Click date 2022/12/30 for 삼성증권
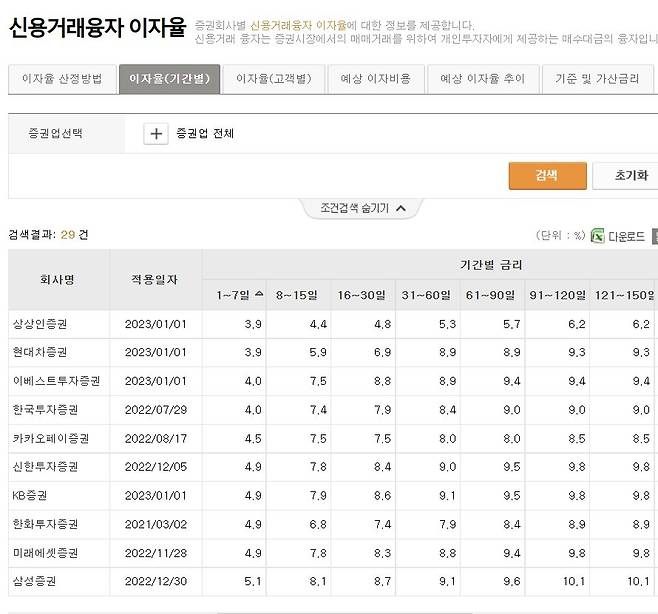This screenshot has height=614, width=658. tap(156, 581)
